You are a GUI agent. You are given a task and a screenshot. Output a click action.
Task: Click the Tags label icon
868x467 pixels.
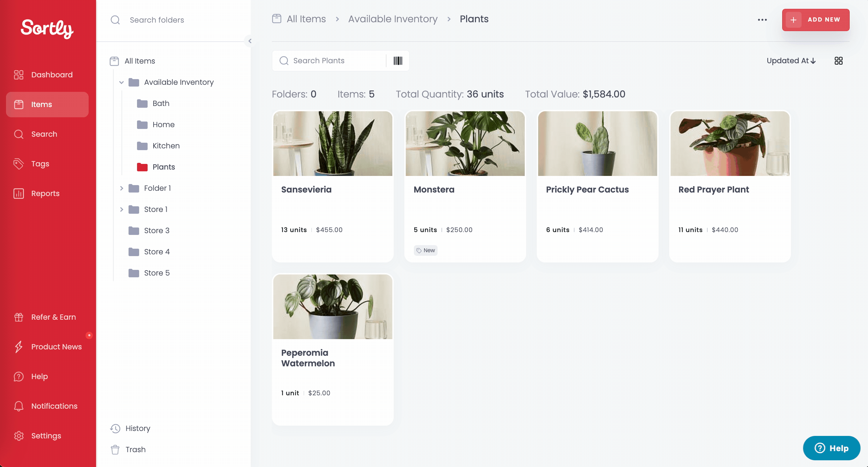pos(19,164)
